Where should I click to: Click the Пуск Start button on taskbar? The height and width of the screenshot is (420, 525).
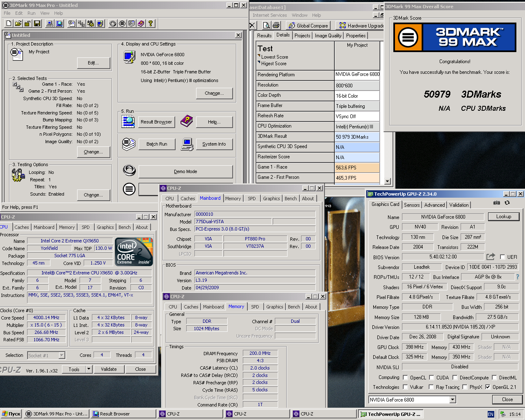11,414
